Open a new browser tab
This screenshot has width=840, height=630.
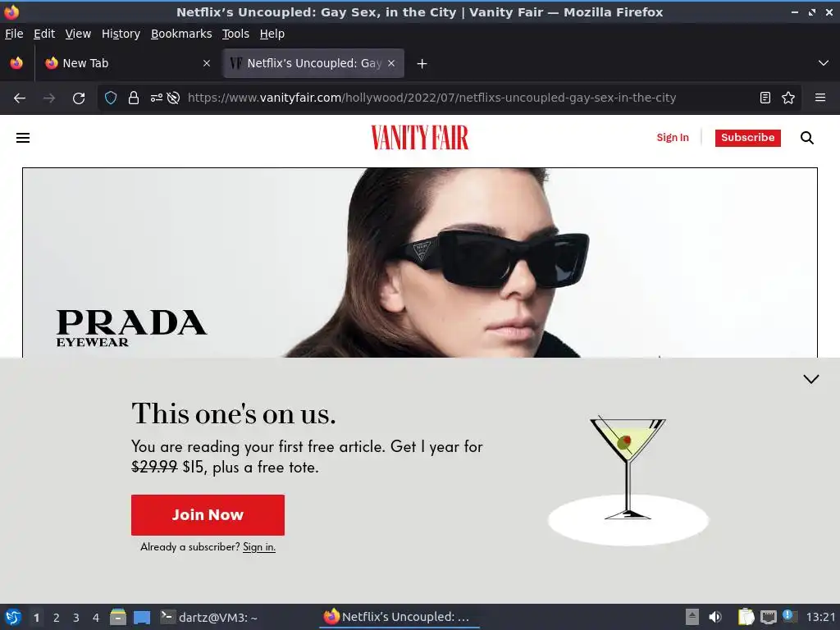pyautogui.click(x=422, y=64)
